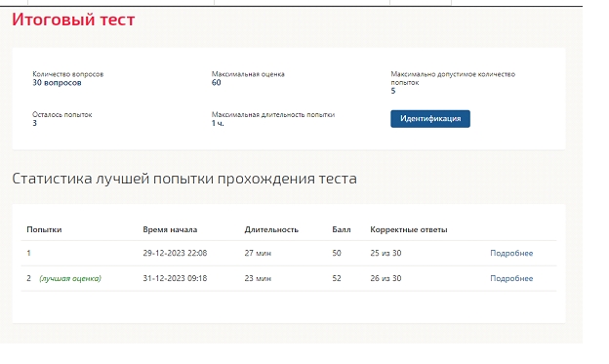
Task: Open Подробнее for attempt 1
Action: [511, 254]
